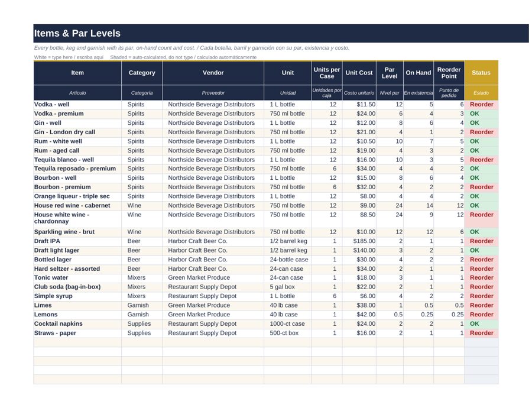532x411 pixels.
Task: Click the Reorder Point column header
Action: (449, 73)
